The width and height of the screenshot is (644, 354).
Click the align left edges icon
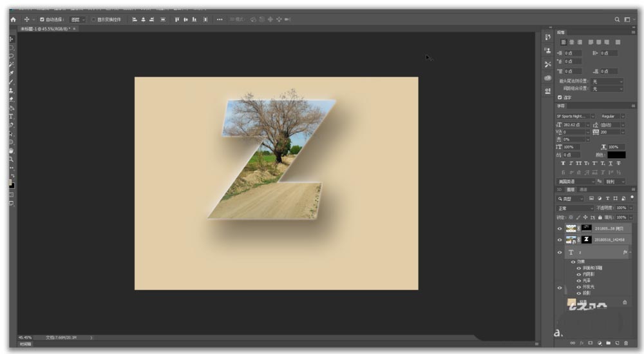click(x=135, y=19)
